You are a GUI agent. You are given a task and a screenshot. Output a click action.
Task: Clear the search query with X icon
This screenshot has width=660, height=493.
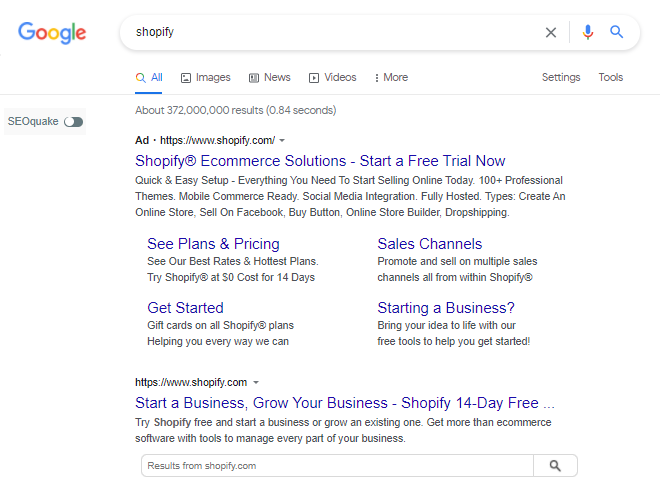551,32
